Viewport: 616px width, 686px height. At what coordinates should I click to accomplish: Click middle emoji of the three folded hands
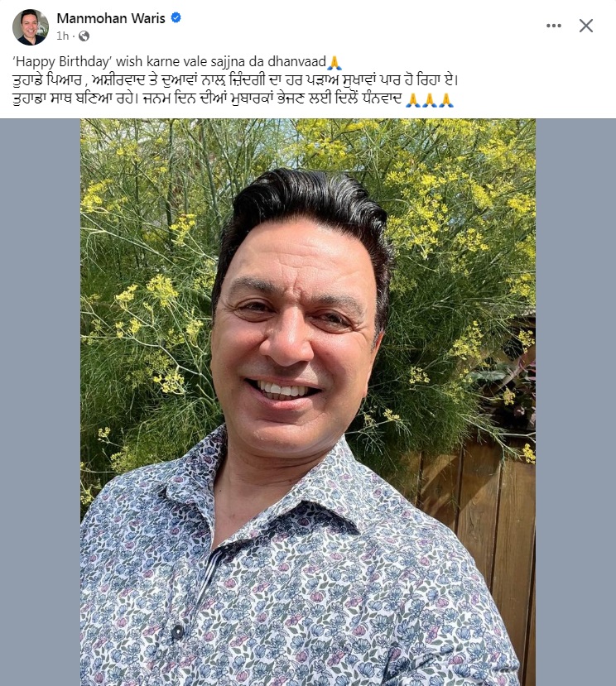tap(430, 100)
